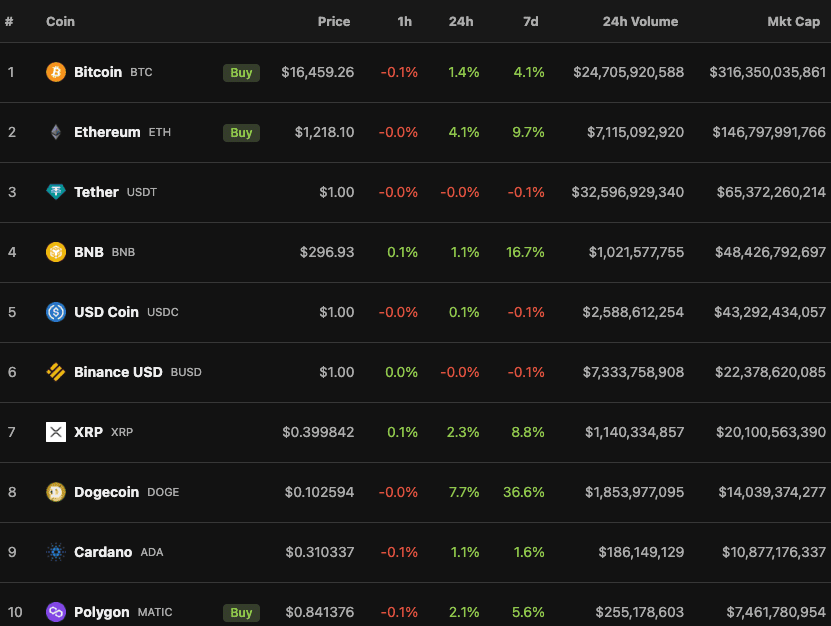The height and width of the screenshot is (626, 831).
Task: Click the Buy button for Polygon
Action: [x=241, y=613]
